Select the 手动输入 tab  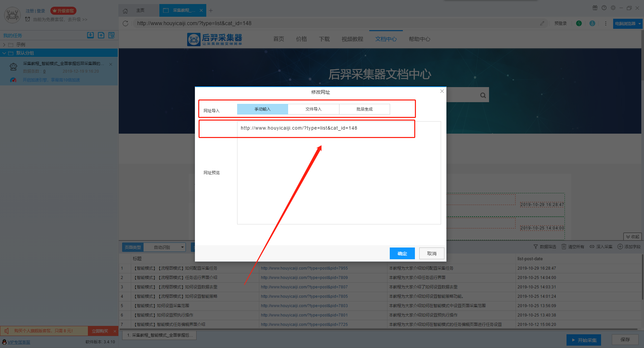(x=262, y=109)
